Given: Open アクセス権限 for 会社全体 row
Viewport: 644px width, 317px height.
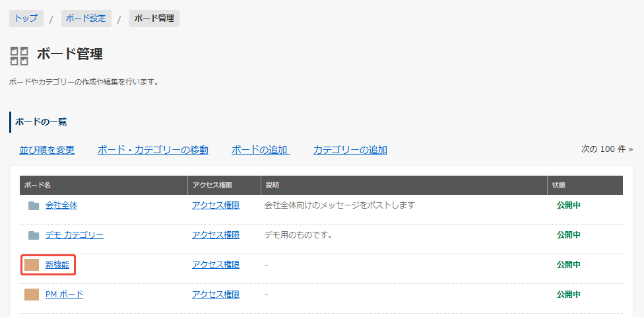Looking at the screenshot, I should point(216,205).
